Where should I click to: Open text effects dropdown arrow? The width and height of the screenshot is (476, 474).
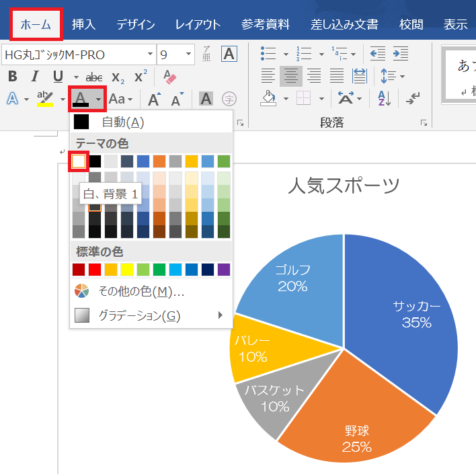26,100
